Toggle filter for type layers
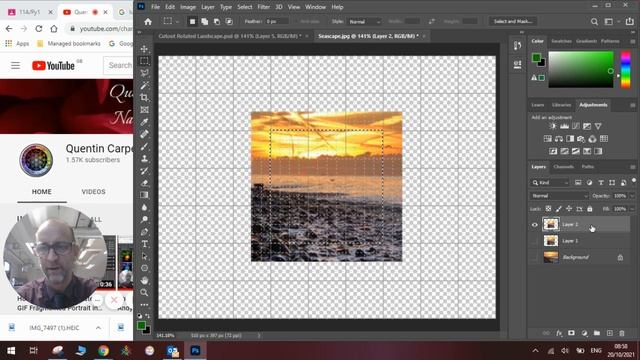Screen dimensions: 640x360 [x=601, y=182]
